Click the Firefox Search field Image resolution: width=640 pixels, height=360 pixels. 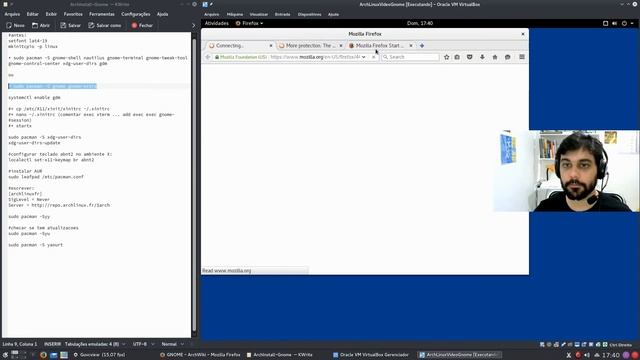(410, 57)
